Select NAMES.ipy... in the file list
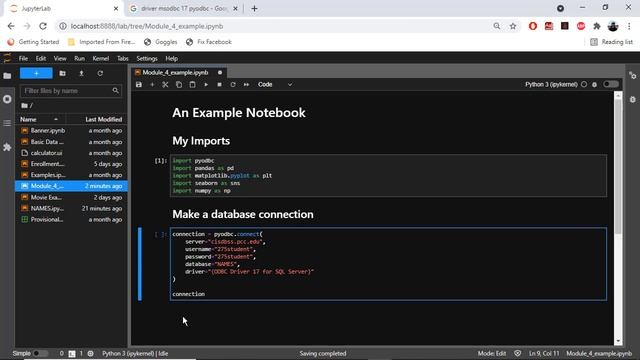Screen dimensions: 640x360 (x=71, y=209)
